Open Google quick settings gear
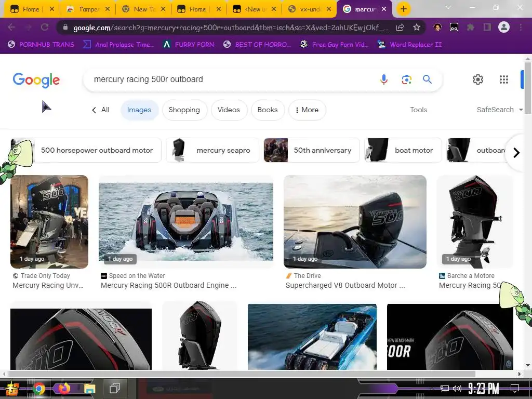This screenshot has height=399, width=532. point(478,79)
